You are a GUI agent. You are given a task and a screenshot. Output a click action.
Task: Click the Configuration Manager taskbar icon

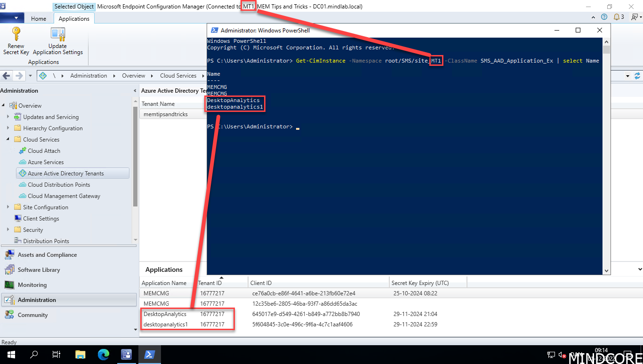(127, 355)
